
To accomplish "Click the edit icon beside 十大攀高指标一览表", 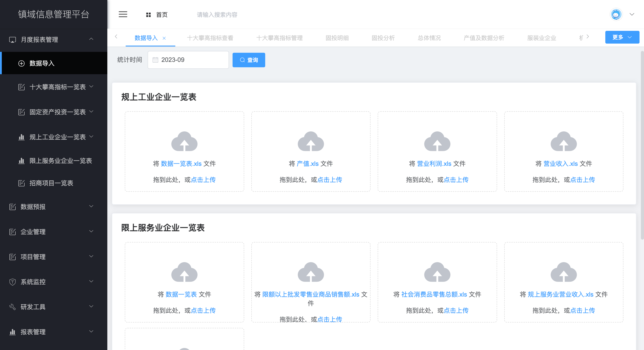I will click(x=21, y=87).
